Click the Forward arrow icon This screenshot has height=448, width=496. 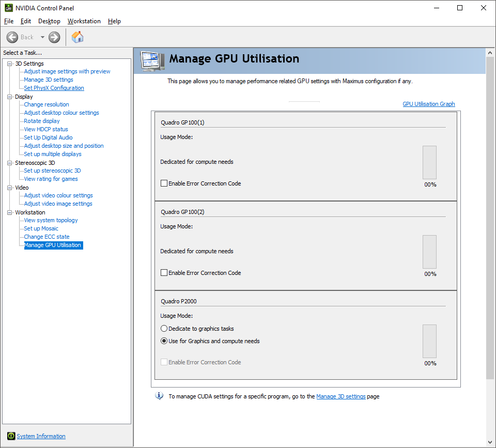pyautogui.click(x=54, y=37)
